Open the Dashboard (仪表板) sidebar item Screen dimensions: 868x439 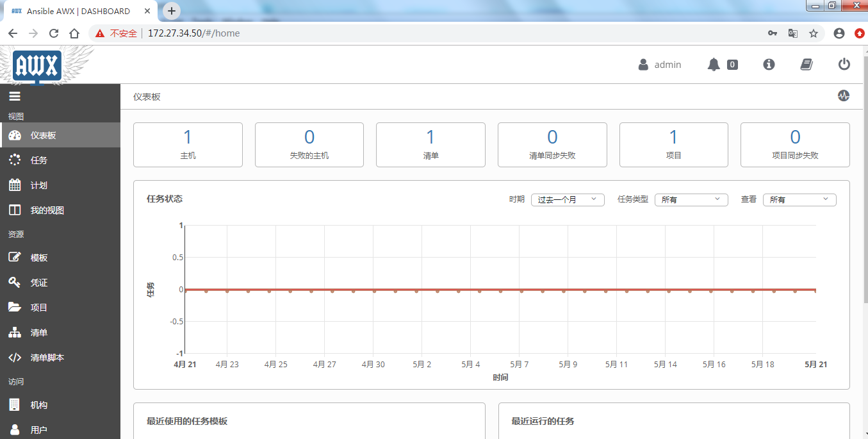[x=60, y=135]
